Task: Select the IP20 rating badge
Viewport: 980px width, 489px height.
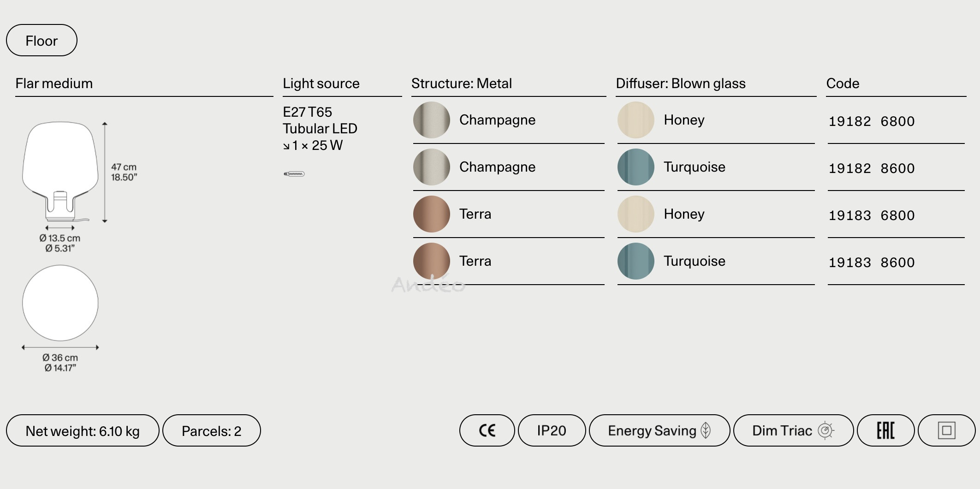Action: (x=552, y=430)
